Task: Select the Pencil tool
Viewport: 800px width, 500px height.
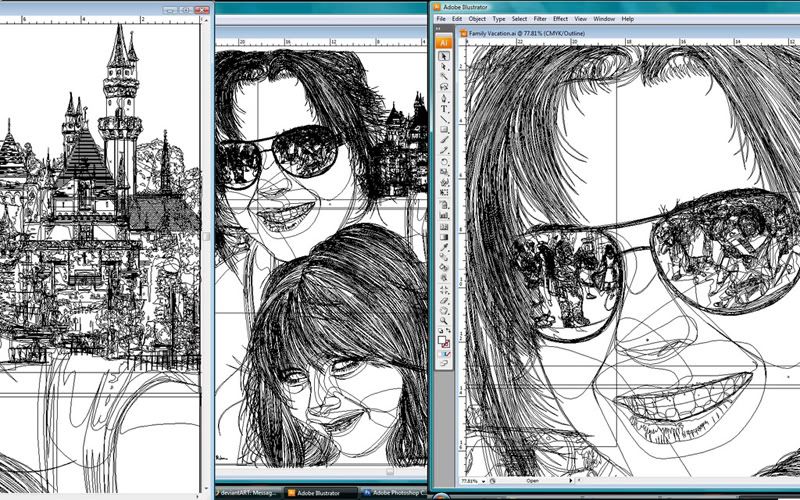Action: point(443,151)
